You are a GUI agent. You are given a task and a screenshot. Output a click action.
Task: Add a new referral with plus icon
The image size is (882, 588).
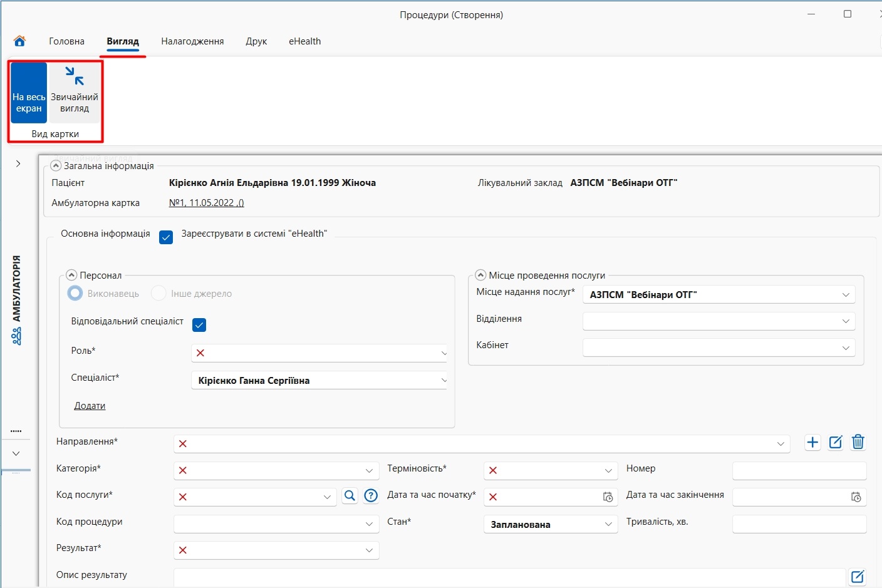pyautogui.click(x=812, y=442)
